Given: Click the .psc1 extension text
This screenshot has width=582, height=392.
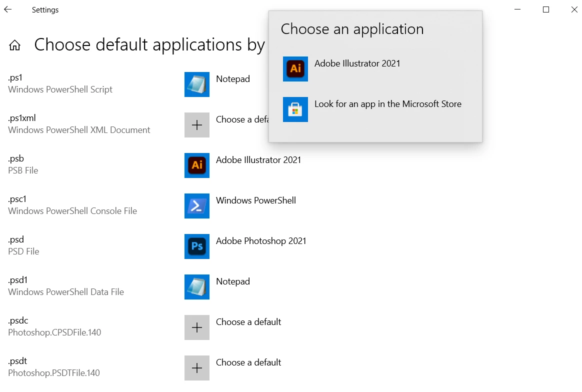Looking at the screenshot, I should coord(17,199).
